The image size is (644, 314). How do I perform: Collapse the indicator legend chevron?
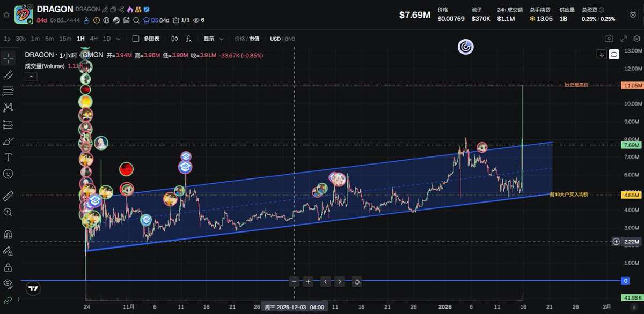tap(31, 76)
